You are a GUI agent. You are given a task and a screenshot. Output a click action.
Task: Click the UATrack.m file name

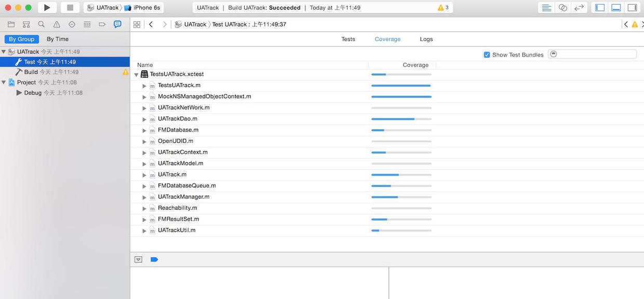point(172,175)
